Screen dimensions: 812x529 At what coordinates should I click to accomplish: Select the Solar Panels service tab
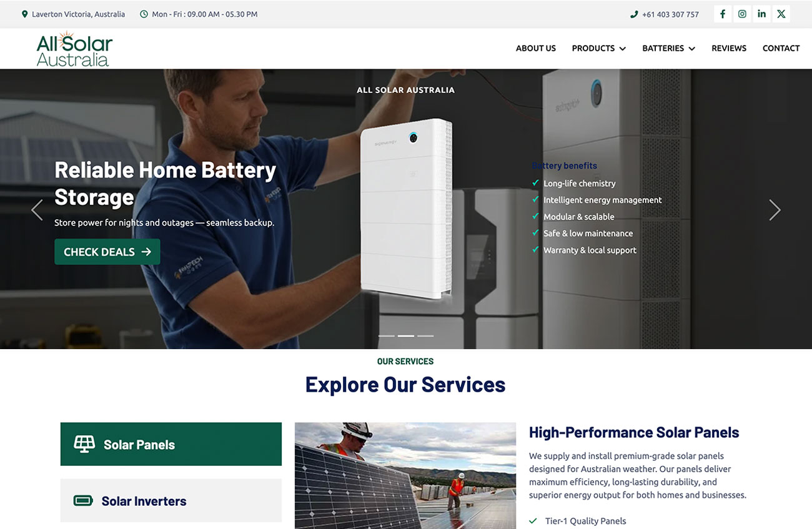(x=171, y=444)
